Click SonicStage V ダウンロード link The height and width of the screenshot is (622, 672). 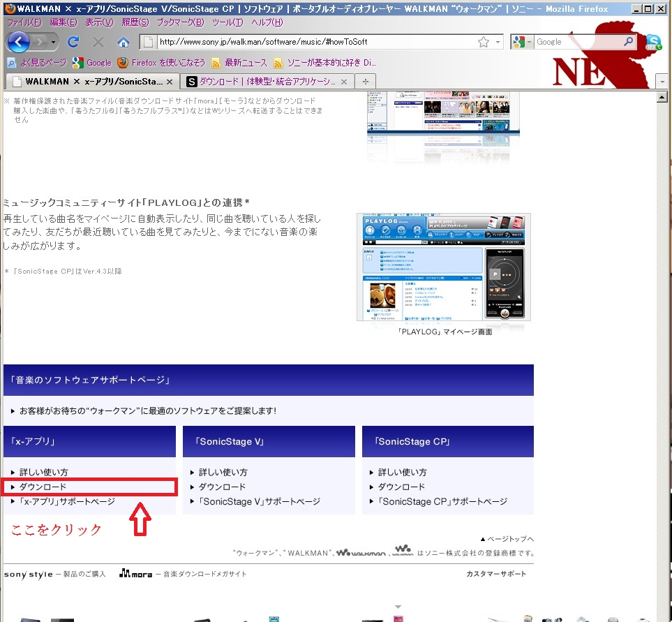click(x=222, y=487)
